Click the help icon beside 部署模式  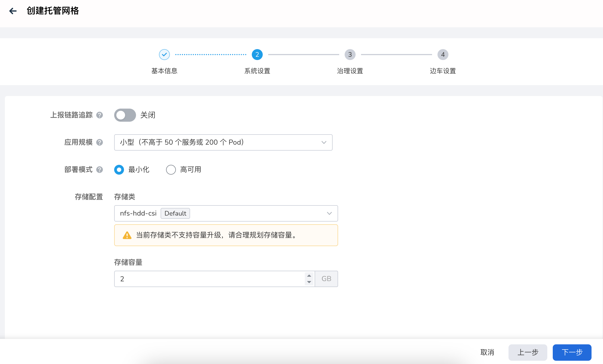click(x=100, y=169)
